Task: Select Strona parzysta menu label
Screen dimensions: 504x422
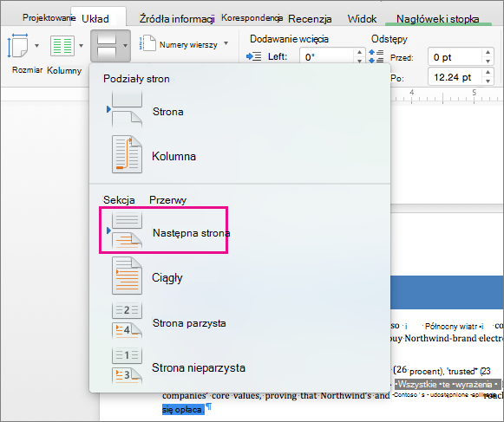Action: (x=189, y=323)
